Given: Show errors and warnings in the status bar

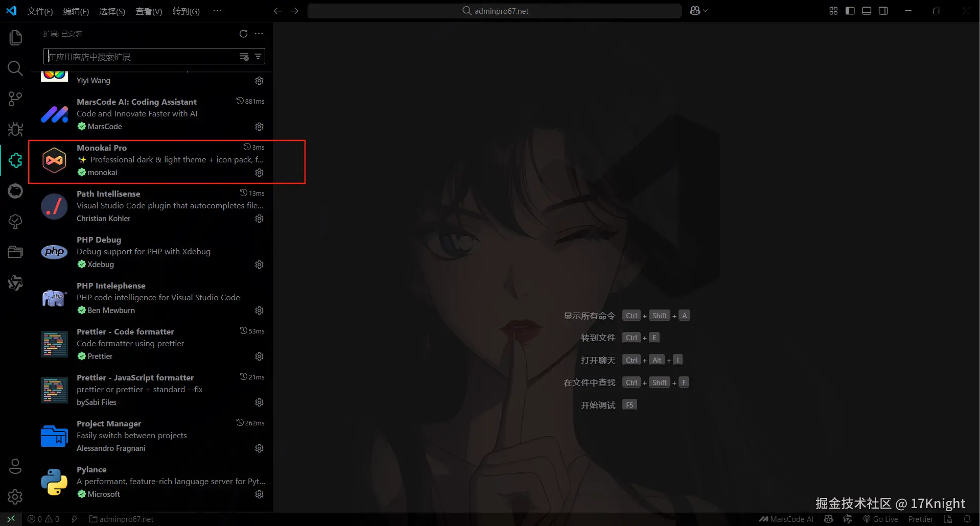Looking at the screenshot, I should pyautogui.click(x=43, y=519).
